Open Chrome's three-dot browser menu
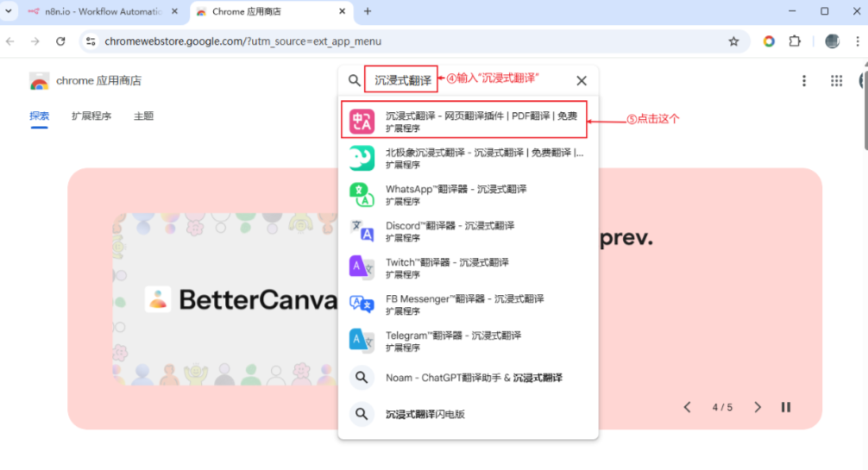The image size is (868, 470). (858, 41)
